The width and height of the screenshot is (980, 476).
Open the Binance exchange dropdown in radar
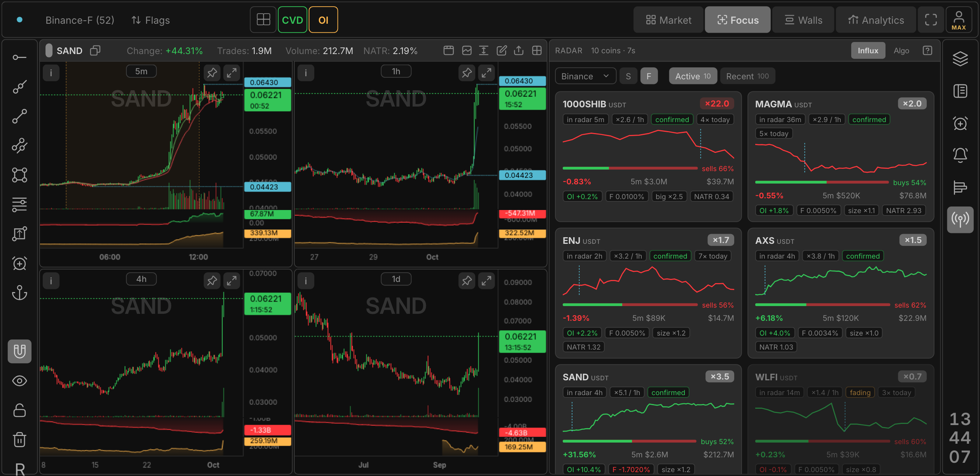point(585,76)
